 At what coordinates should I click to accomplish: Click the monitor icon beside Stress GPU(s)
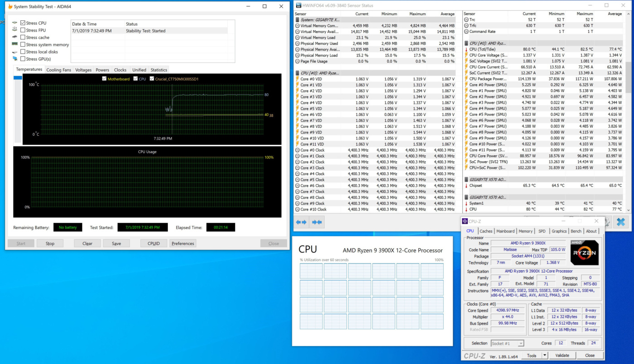click(x=14, y=59)
